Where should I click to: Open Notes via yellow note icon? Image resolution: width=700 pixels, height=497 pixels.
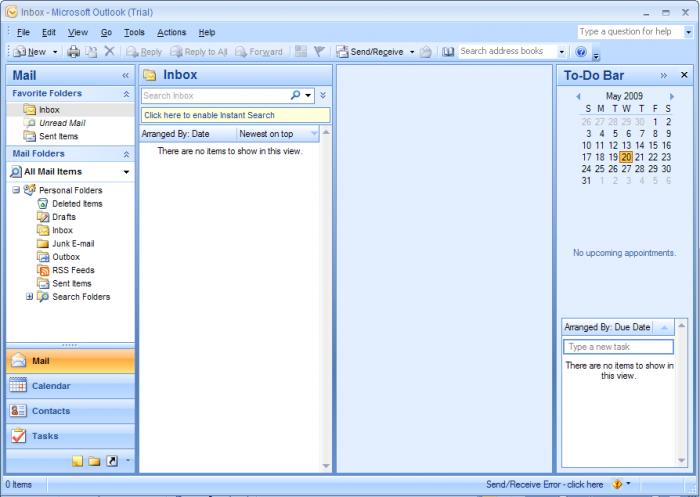tap(78, 461)
